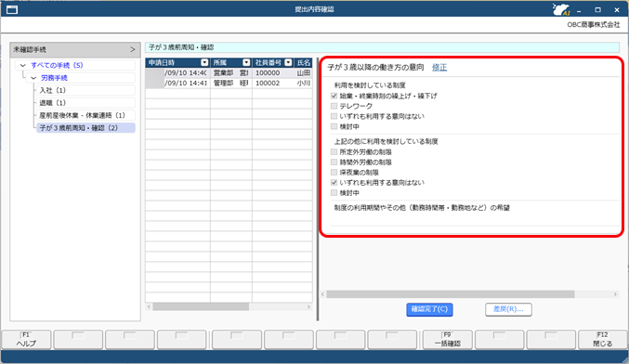
Task: Click the 氏名 column header
Action: pyautogui.click(x=303, y=62)
